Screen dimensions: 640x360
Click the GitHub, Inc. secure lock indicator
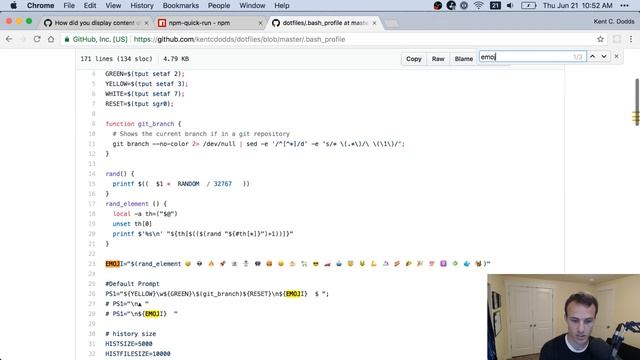96,39
